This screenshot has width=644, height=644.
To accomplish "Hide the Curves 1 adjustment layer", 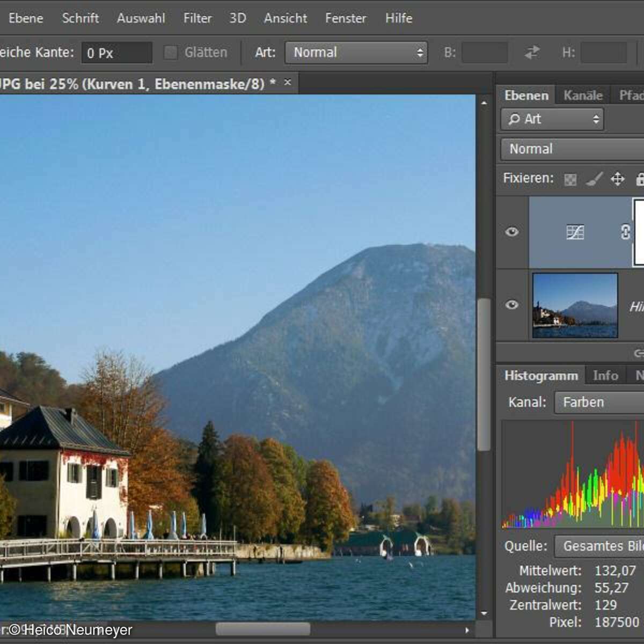I will point(512,232).
